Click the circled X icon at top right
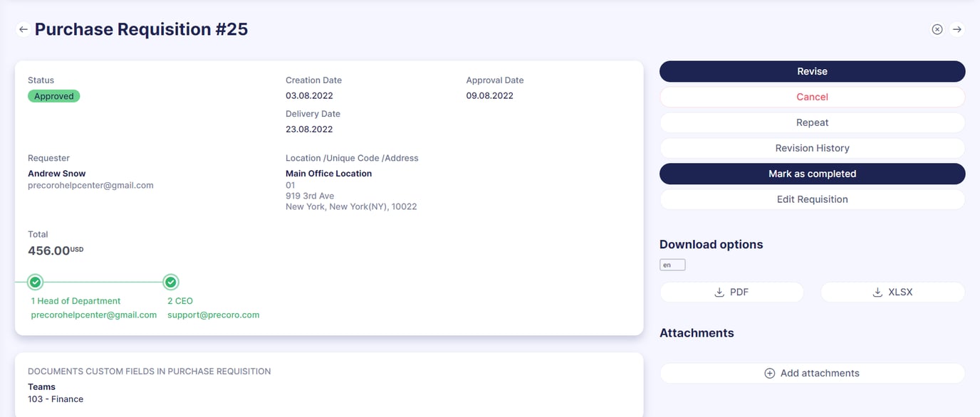 click(937, 28)
